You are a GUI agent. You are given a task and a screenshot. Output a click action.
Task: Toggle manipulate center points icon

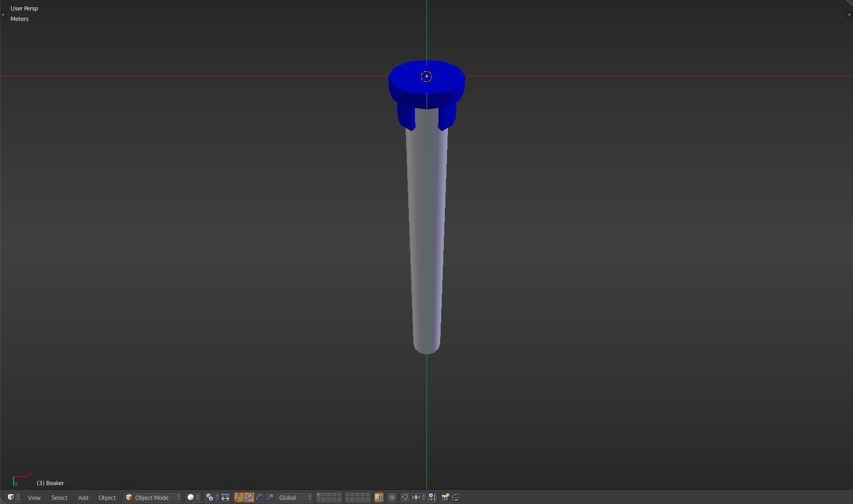pyautogui.click(x=225, y=497)
